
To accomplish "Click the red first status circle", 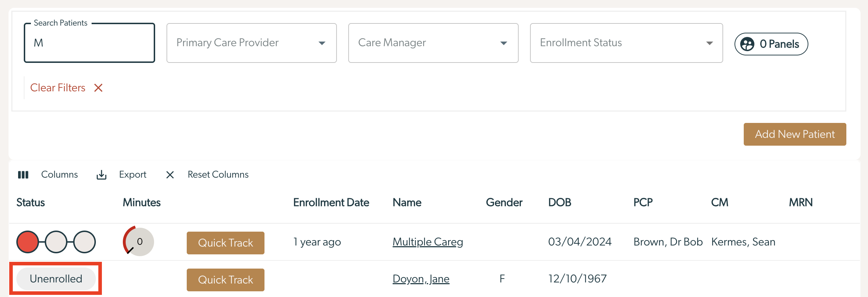I will [28, 242].
